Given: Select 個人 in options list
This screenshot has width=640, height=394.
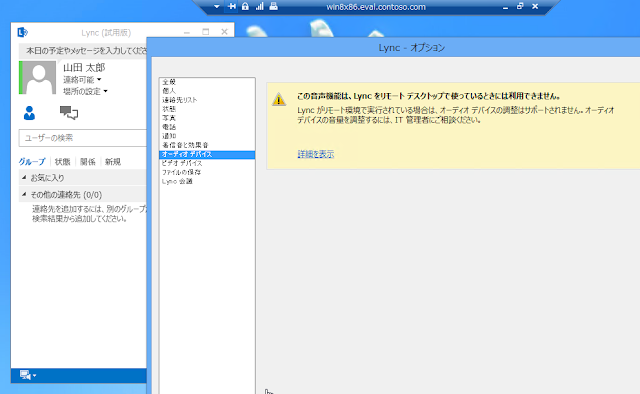Looking at the screenshot, I should [x=207, y=91].
